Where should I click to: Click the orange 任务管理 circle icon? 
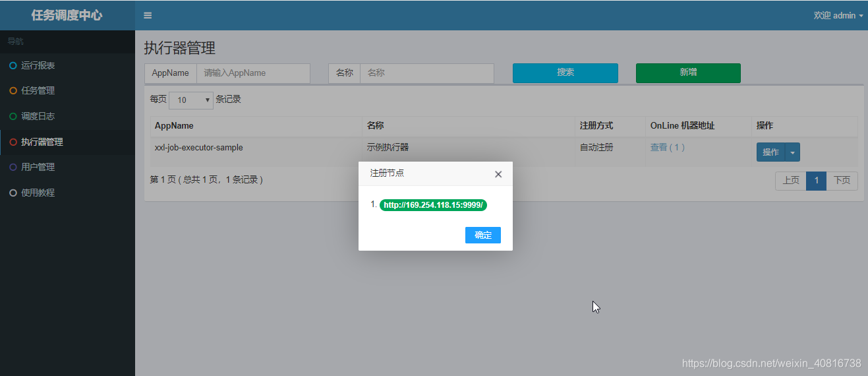(x=13, y=90)
